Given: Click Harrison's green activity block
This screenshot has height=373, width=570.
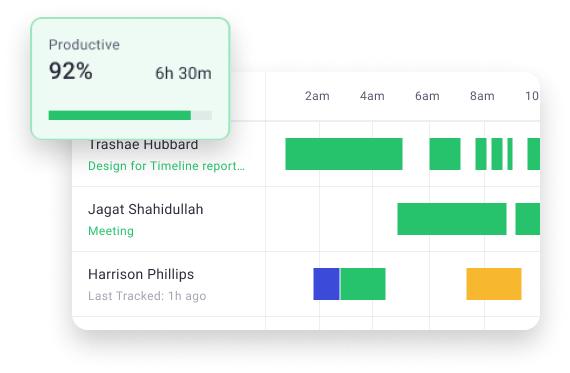Looking at the screenshot, I should 362,284.
